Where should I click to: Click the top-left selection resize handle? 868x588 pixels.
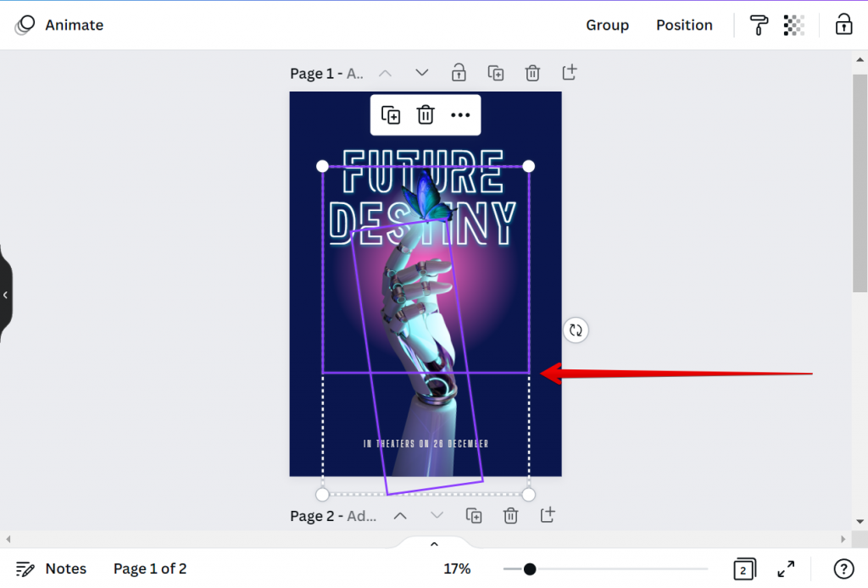pos(322,166)
